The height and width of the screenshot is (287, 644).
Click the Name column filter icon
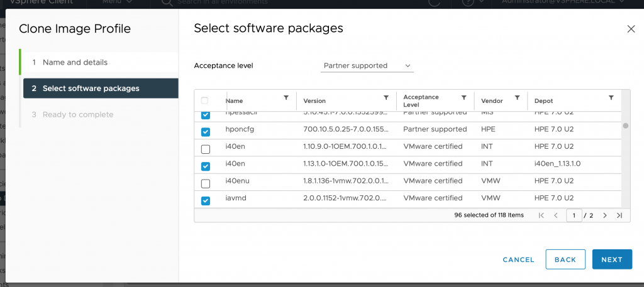pyautogui.click(x=286, y=98)
